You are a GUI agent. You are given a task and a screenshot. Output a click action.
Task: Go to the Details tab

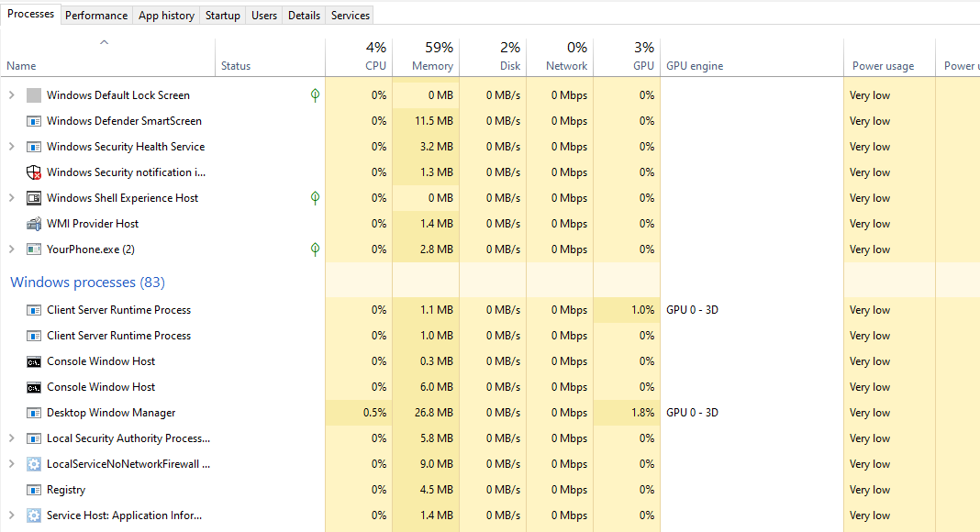coord(304,15)
